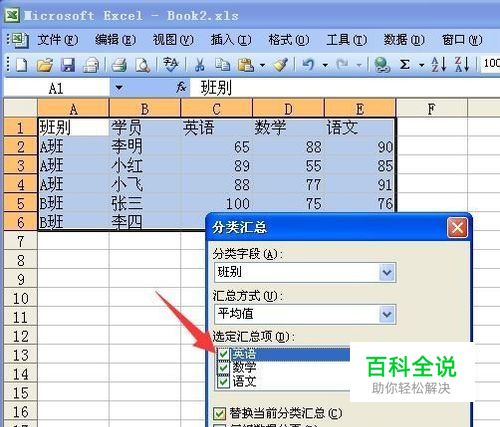Screen dimensions: 500x427
Task: Click the Select All corner button
Action: click(20, 108)
